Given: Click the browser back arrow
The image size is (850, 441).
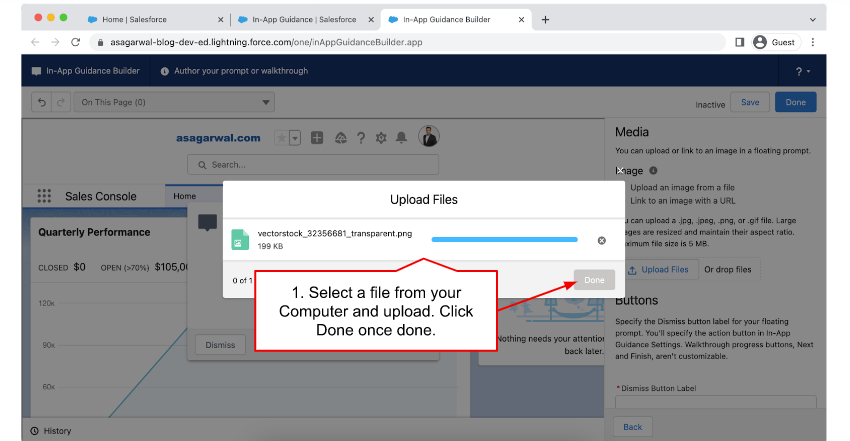Looking at the screenshot, I should pos(35,42).
